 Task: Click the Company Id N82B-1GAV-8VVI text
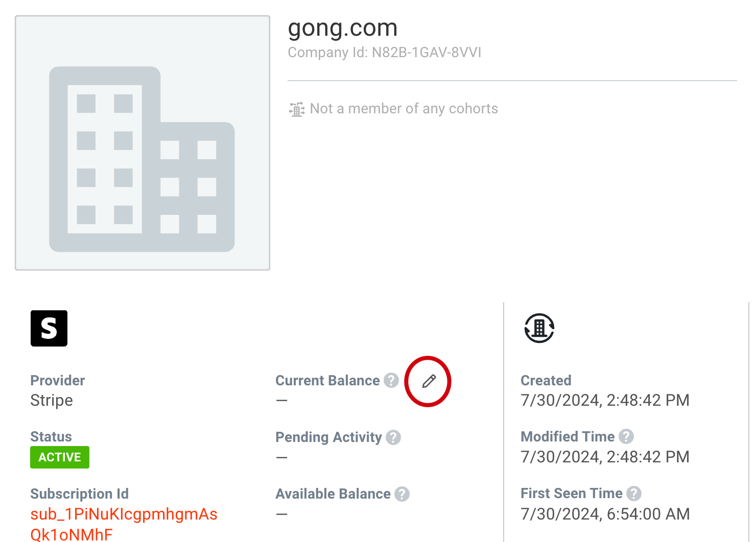click(385, 52)
